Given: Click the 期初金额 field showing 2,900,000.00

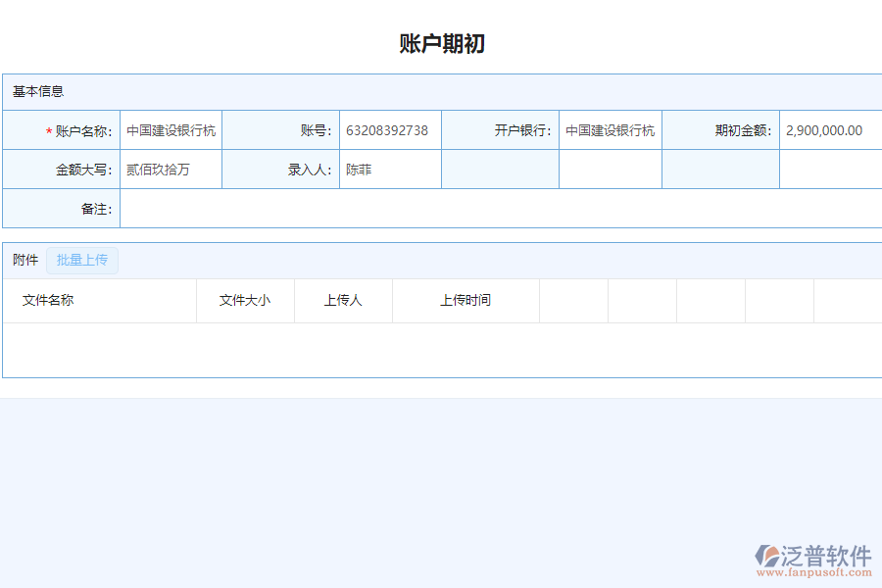Looking at the screenshot, I should [x=828, y=130].
